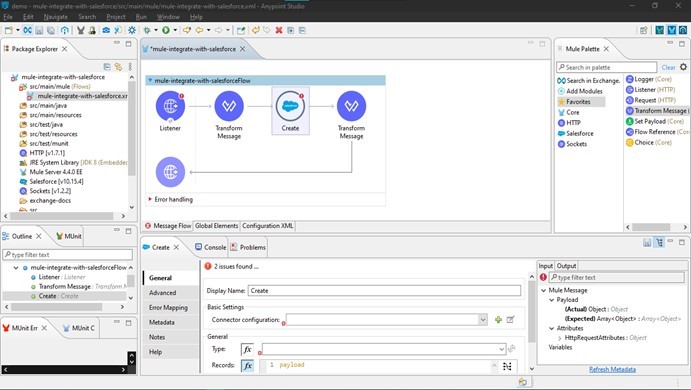Open the Run button dropdown arrow
This screenshot has width=691, height=390.
click(x=175, y=30)
